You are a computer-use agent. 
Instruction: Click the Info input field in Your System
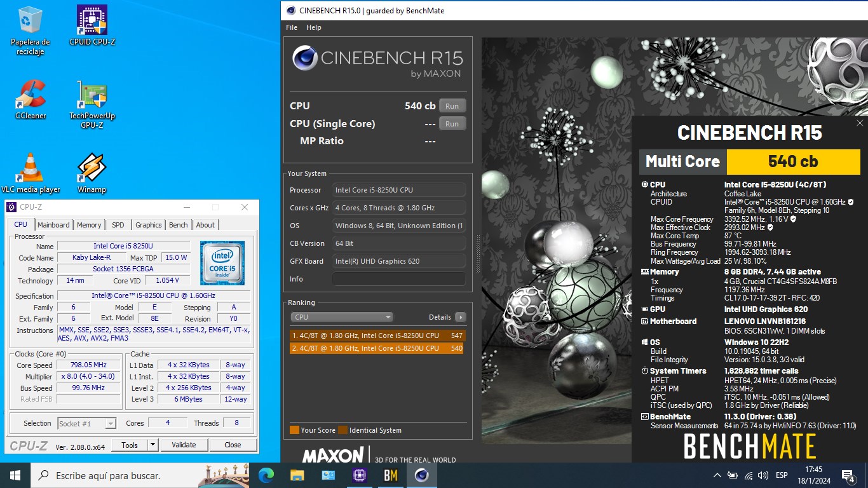(x=399, y=279)
